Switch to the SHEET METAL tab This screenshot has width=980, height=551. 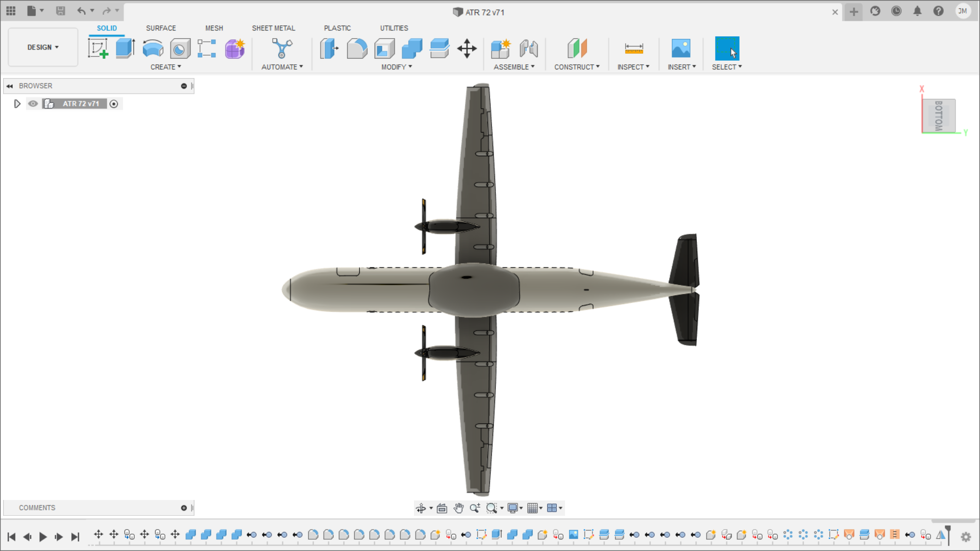coord(273,28)
